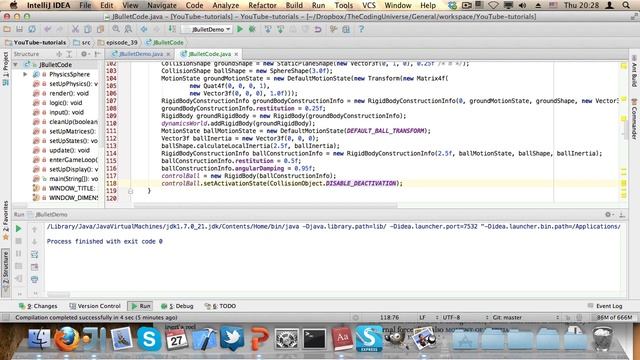The height and width of the screenshot is (360, 640).
Task: Open the Run panel gear settings
Action: (x=609, y=215)
